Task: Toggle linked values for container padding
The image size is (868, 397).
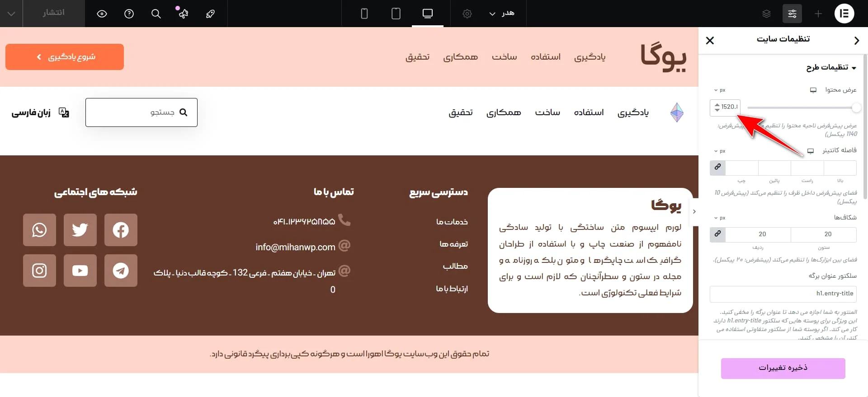Action: 717,168
